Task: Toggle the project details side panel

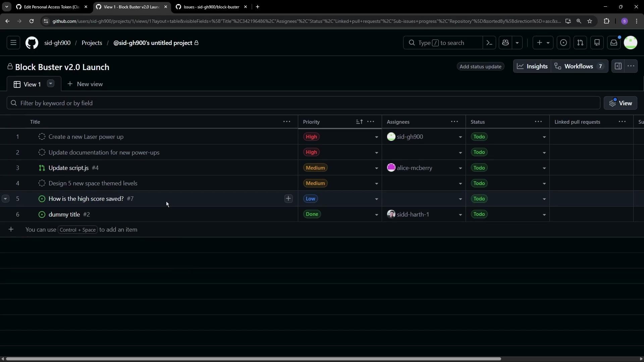Action: tap(618, 66)
